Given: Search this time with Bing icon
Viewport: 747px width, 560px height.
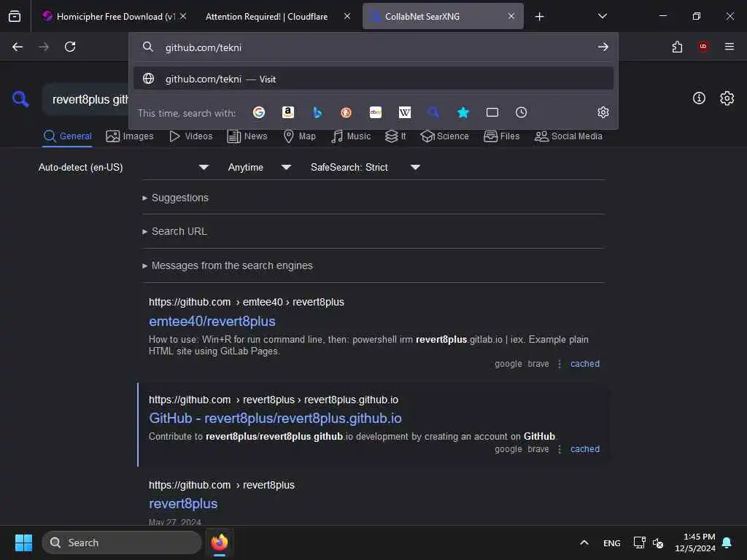Looking at the screenshot, I should tap(317, 112).
